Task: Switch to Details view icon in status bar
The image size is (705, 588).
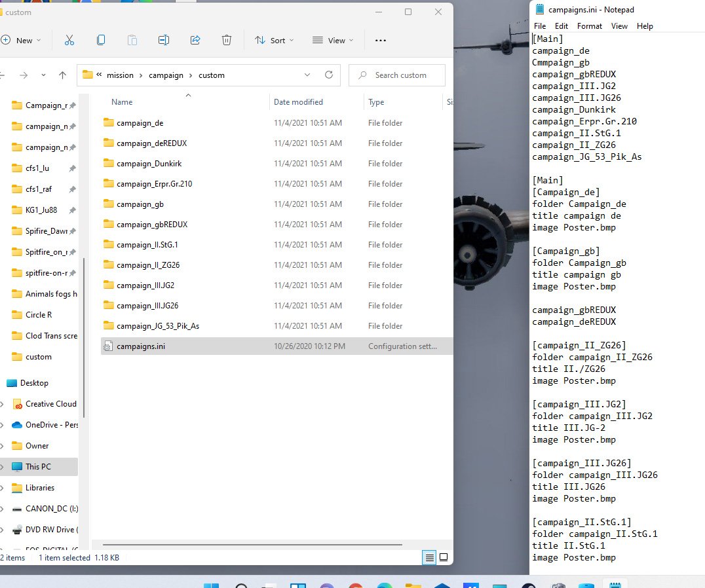Action: click(x=429, y=557)
